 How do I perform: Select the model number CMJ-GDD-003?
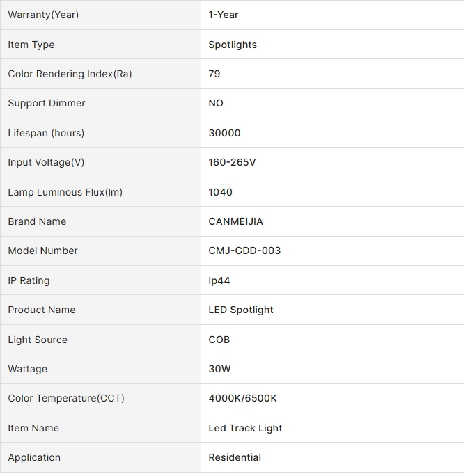244,251
